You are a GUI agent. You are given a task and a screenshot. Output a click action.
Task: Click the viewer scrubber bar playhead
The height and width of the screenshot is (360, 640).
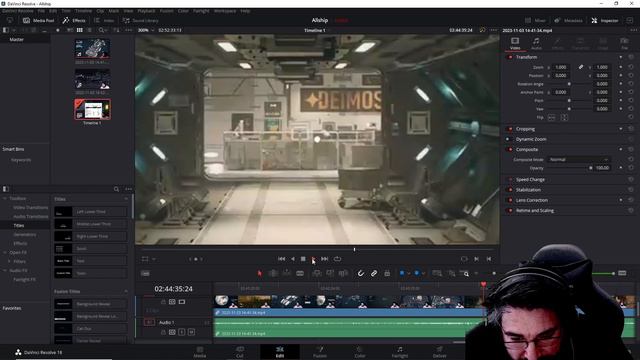point(354,249)
